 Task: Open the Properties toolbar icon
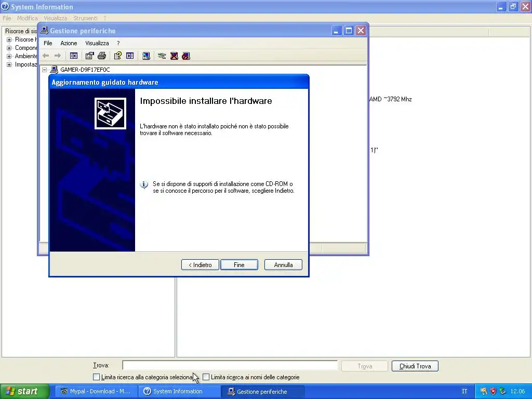[x=89, y=56]
